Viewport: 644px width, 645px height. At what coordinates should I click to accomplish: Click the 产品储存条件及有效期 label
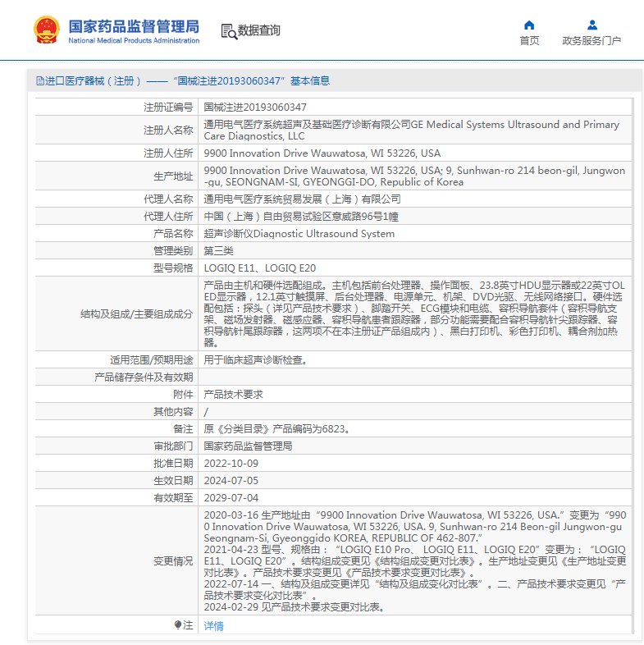(144, 377)
